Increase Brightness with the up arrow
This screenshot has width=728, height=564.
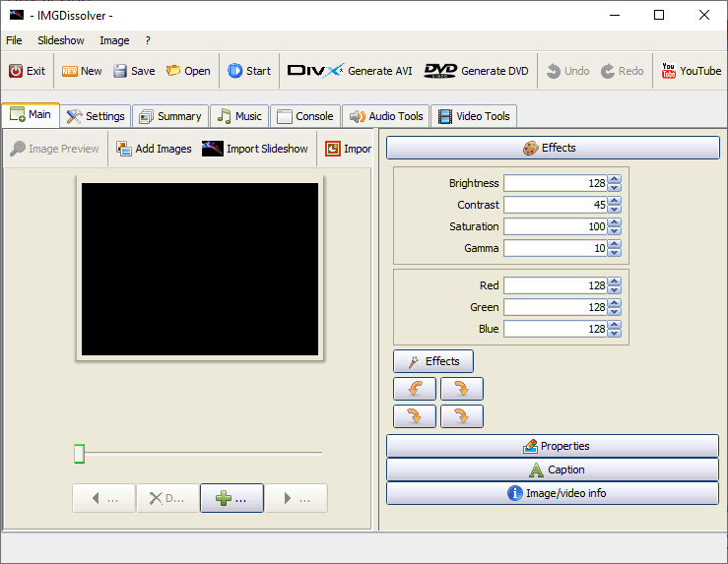pyautogui.click(x=615, y=179)
